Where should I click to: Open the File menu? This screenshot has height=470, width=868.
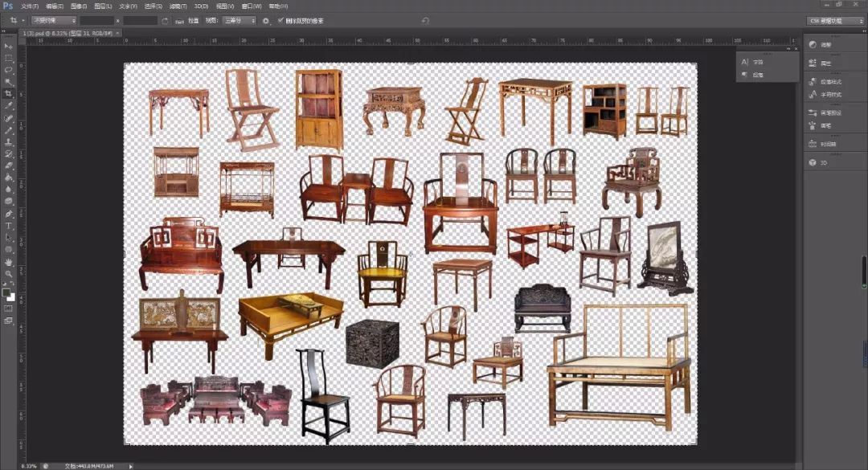(30, 6)
